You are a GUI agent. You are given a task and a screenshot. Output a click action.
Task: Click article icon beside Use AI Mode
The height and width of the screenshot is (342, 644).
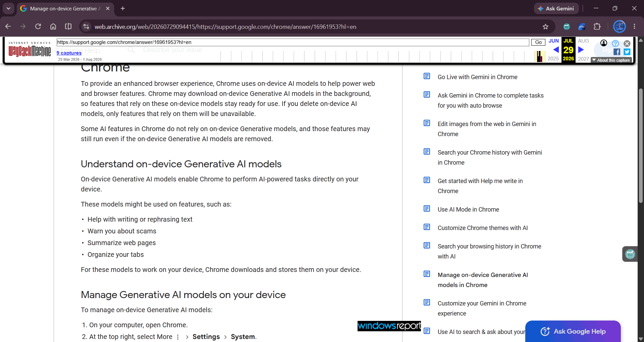tap(427, 209)
